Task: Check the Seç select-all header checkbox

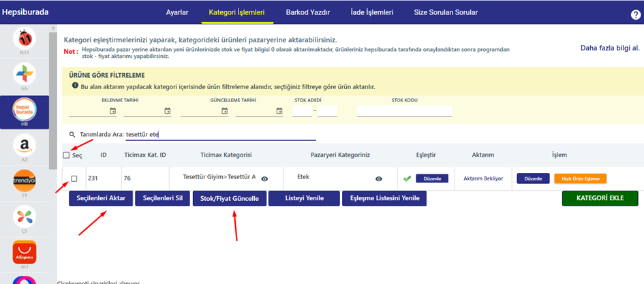Action: tap(66, 155)
